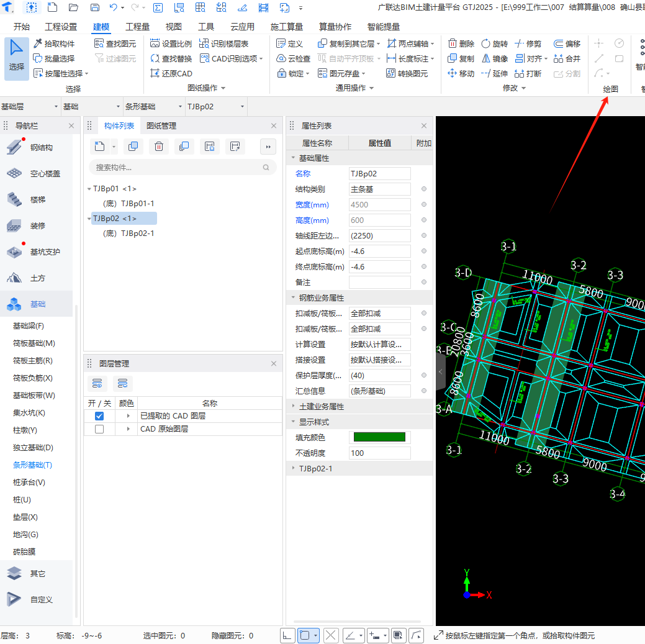
Task: Select 筏板基础(M) in sidebar list
Action: click(x=34, y=343)
